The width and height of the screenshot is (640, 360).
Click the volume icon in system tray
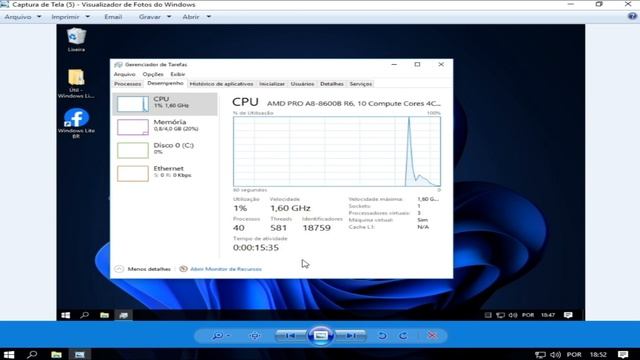[556, 355]
